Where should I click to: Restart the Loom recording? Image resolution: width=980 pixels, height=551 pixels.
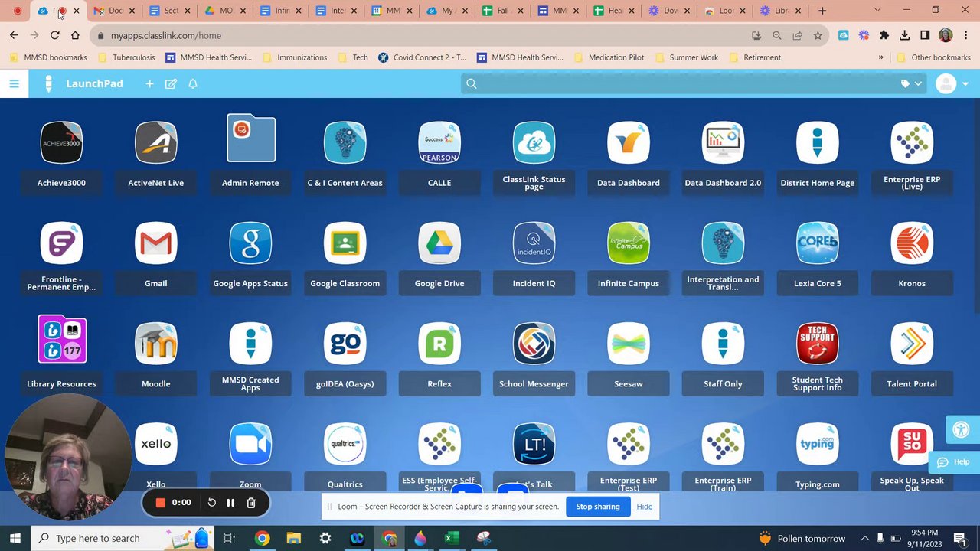(212, 503)
